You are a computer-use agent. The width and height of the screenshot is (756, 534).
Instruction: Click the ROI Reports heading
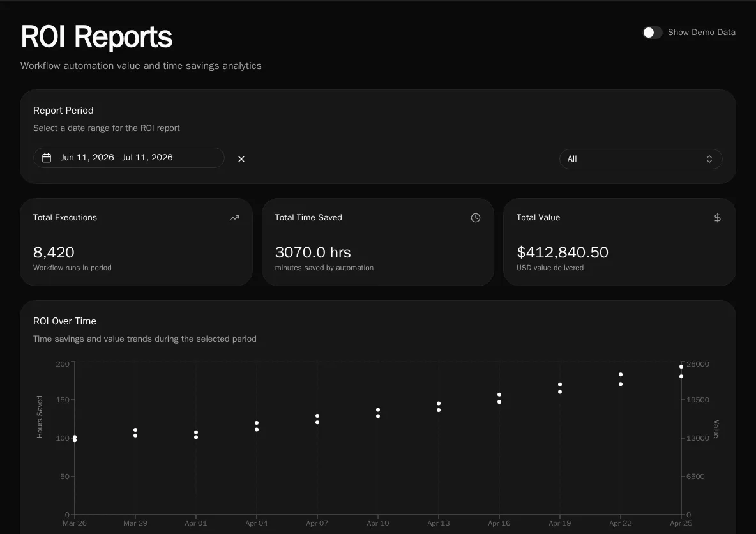tap(96, 37)
